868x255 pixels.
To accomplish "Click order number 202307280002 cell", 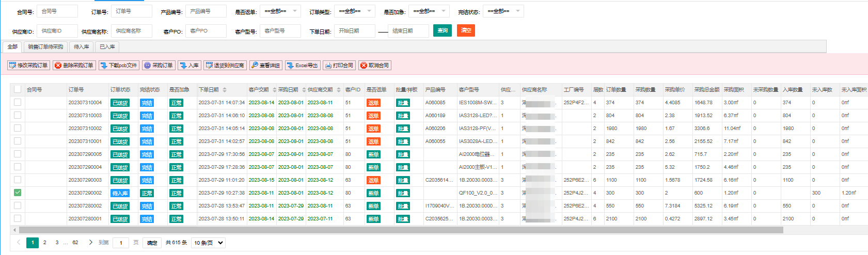I will (85, 205).
